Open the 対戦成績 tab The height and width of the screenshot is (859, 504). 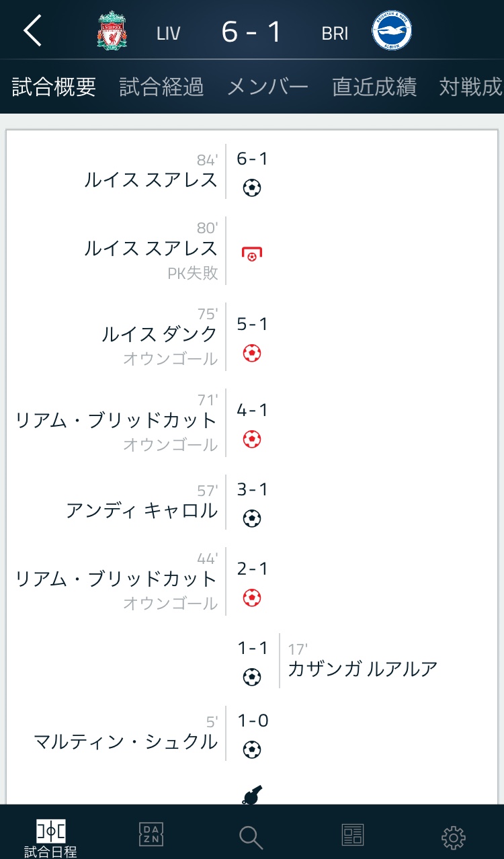[470, 87]
